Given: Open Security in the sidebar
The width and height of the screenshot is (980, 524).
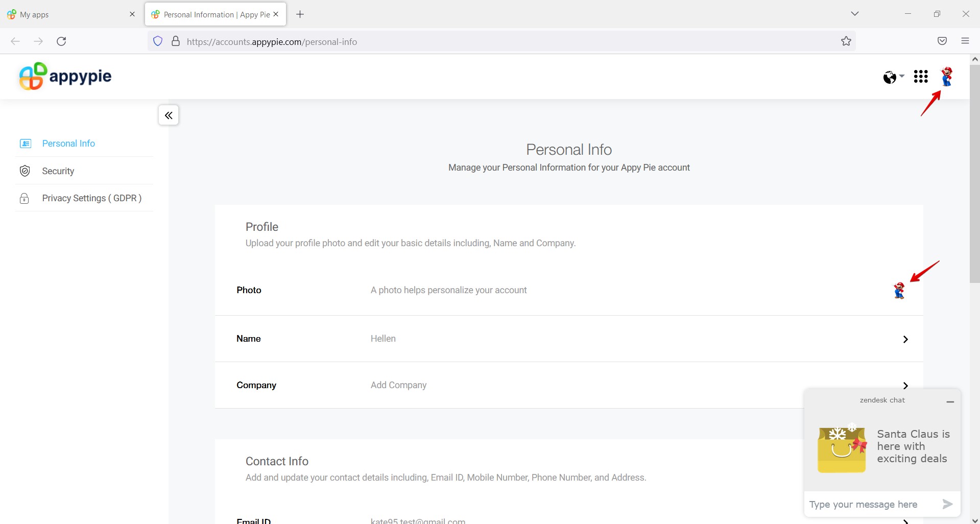Looking at the screenshot, I should [58, 171].
